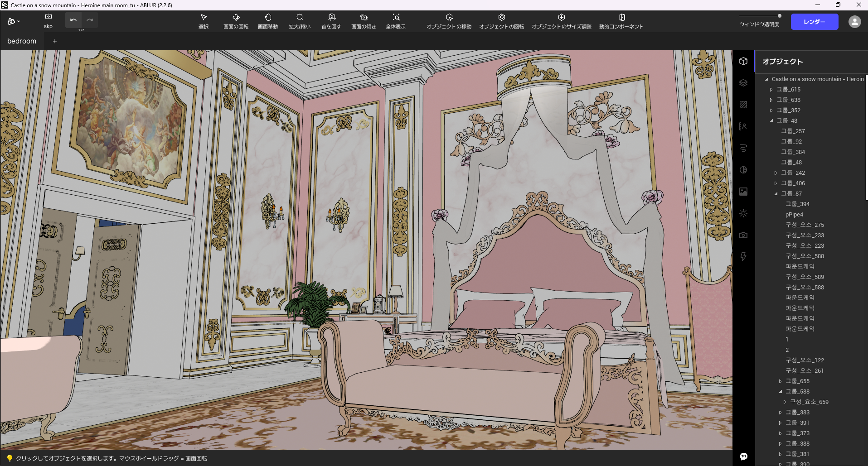This screenshot has height=466, width=868.
Task: Open the half-circle tone panel icon
Action: 743,170
